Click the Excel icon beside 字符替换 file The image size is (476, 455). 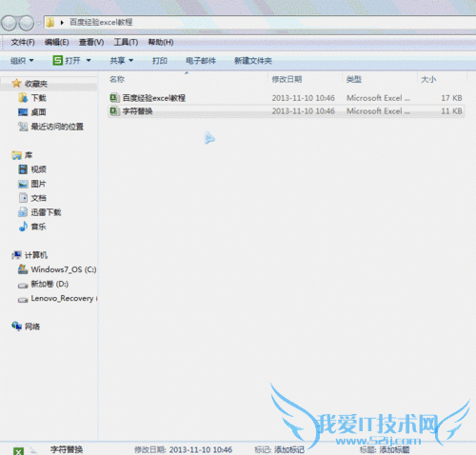pos(114,110)
